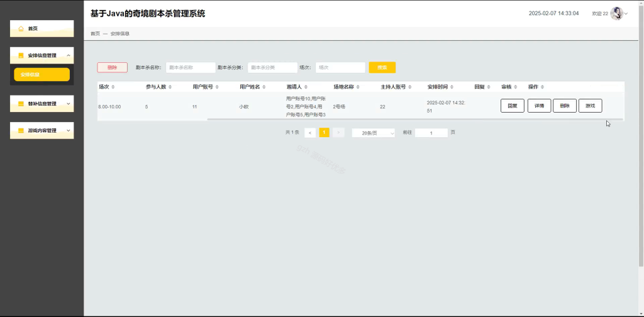Viewport: 644px width, 317px height.
Task: Sort by 邀请人 column arrows
Action: (x=306, y=87)
